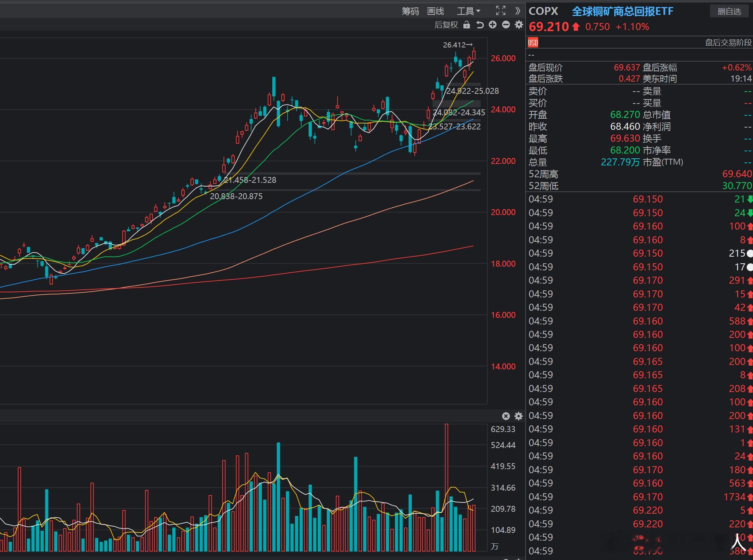Screen dimensions: 753x560
Task: Click the COPX ticker symbol
Action: pyautogui.click(x=543, y=11)
